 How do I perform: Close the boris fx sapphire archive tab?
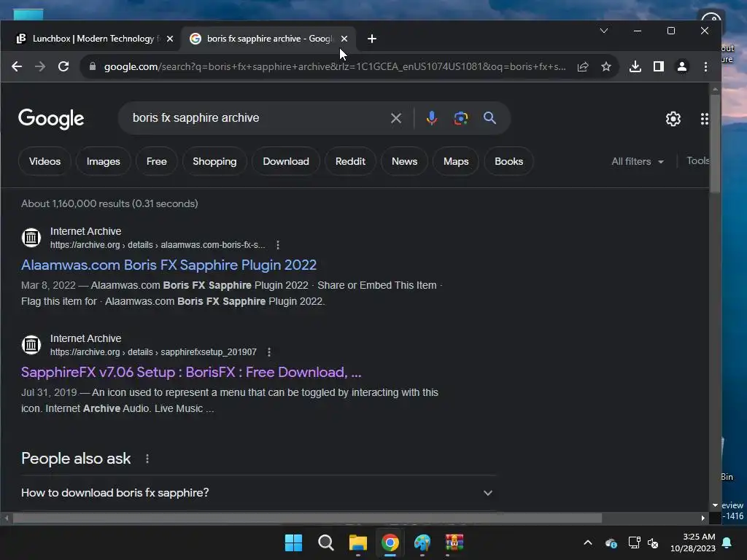[x=344, y=39]
